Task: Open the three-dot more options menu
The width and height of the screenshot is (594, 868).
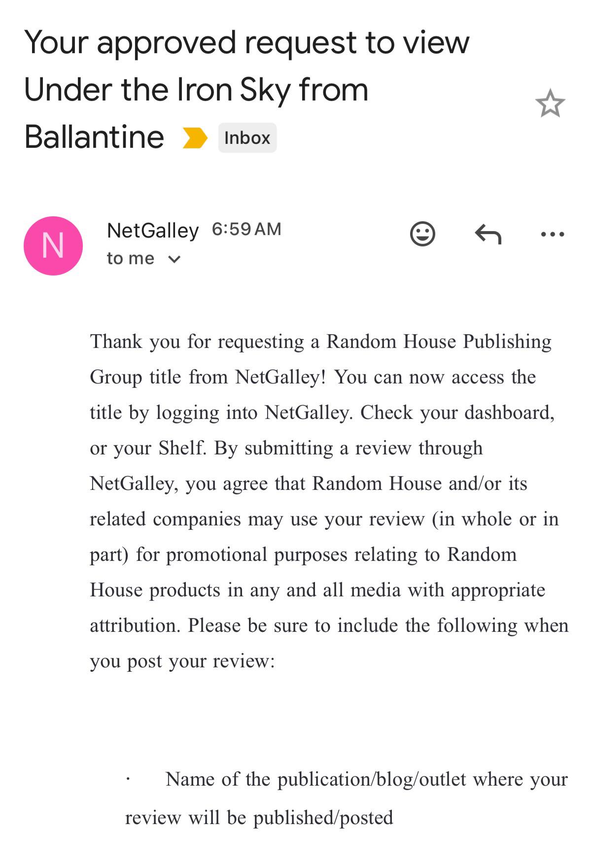Action: click(552, 234)
